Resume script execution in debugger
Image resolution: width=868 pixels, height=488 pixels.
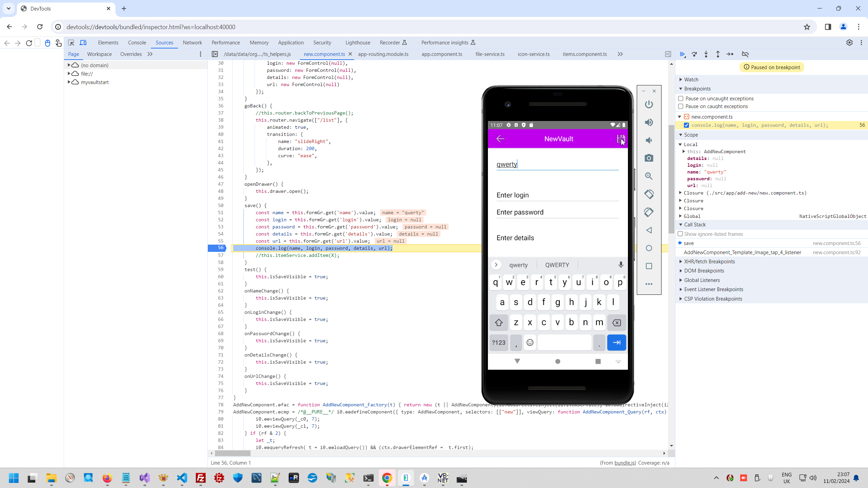pyautogui.click(x=682, y=54)
